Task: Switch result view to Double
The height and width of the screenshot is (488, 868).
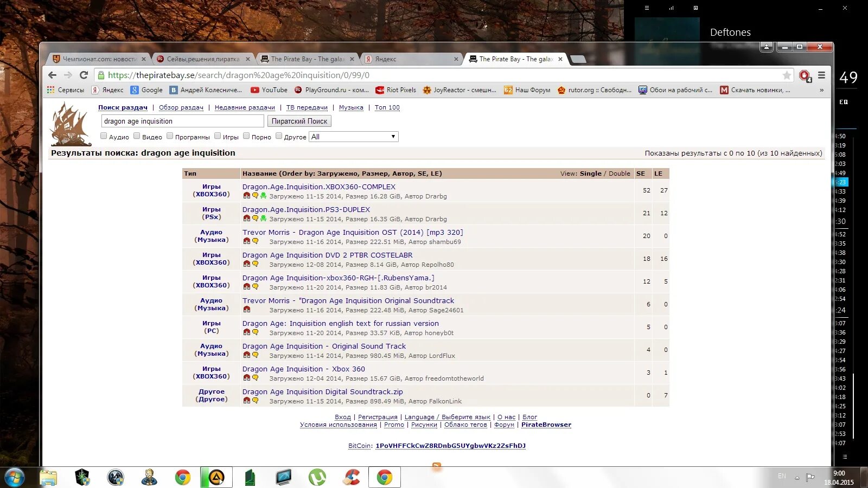Action: click(619, 174)
